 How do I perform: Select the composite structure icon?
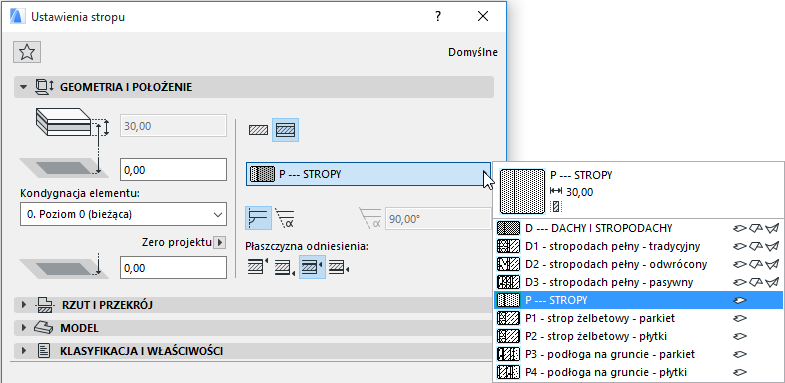pos(285,131)
